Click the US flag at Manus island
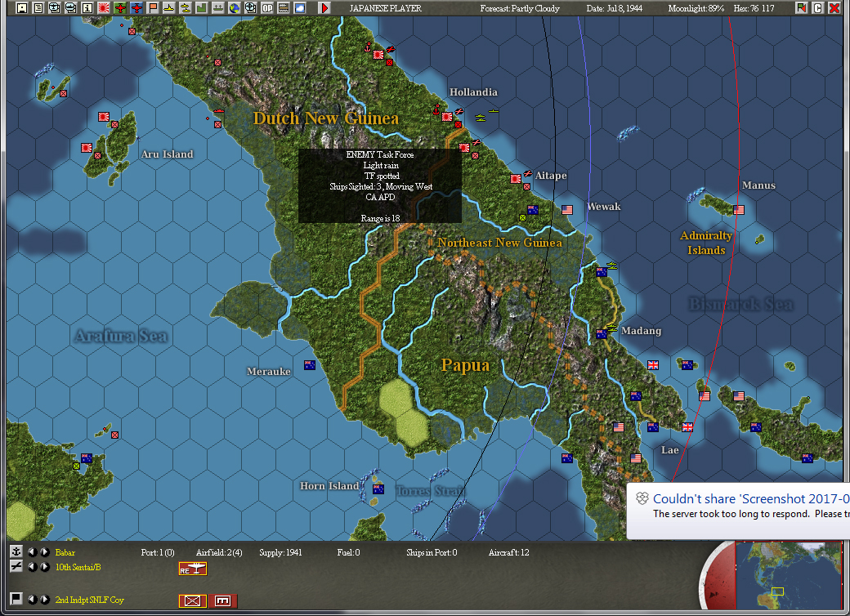850x616 pixels. point(739,210)
